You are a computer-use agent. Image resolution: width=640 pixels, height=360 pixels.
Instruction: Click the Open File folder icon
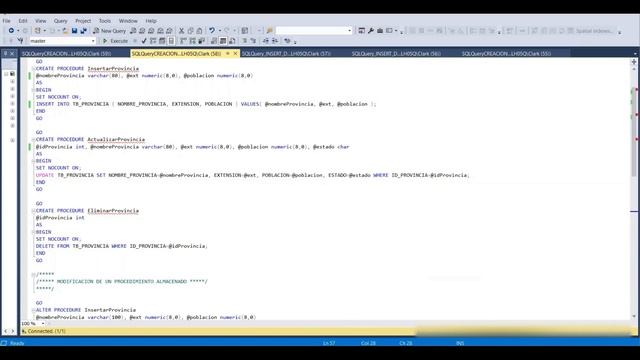tap(65, 31)
